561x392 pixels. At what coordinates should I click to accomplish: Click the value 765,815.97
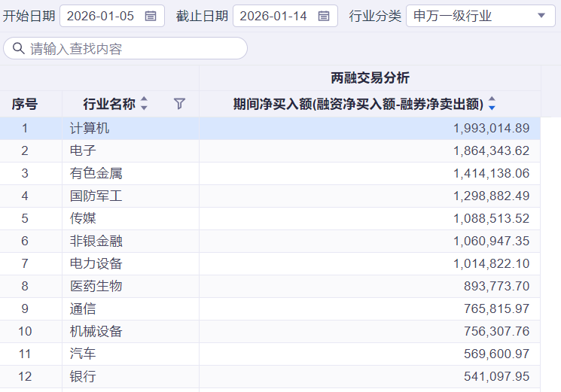pos(496,308)
